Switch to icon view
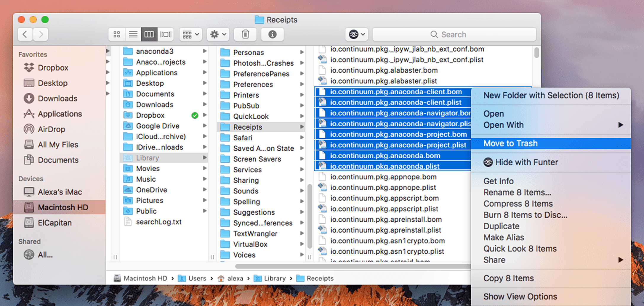Image resolution: width=644 pixels, height=306 pixels. 117,34
